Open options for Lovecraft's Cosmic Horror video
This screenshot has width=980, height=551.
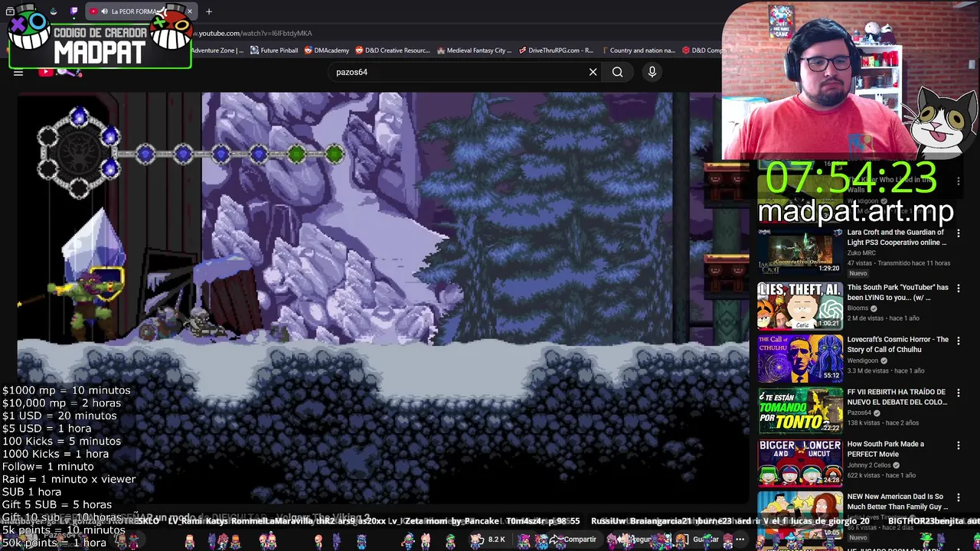(x=958, y=341)
